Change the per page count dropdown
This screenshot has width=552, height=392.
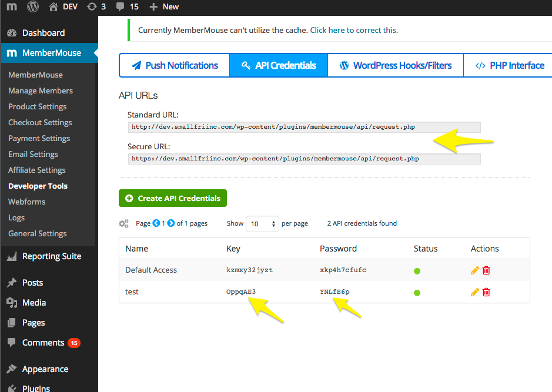262,224
